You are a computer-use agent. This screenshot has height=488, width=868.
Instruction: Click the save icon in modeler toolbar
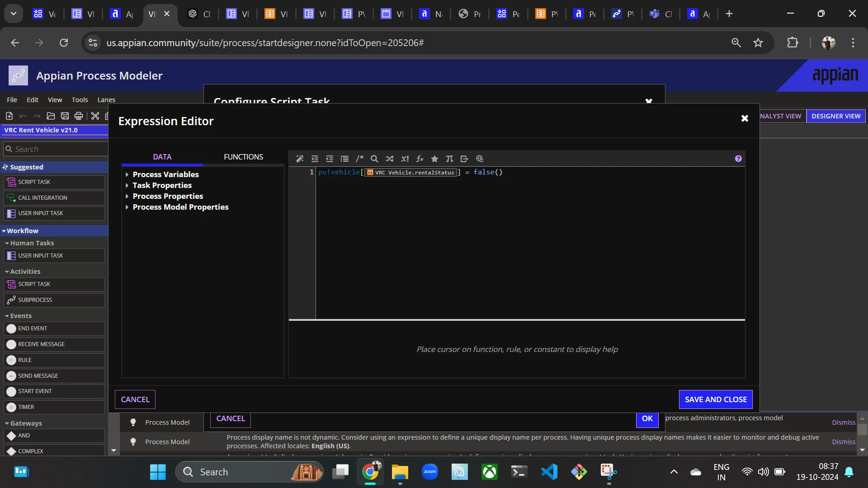pyautogui.click(x=65, y=116)
